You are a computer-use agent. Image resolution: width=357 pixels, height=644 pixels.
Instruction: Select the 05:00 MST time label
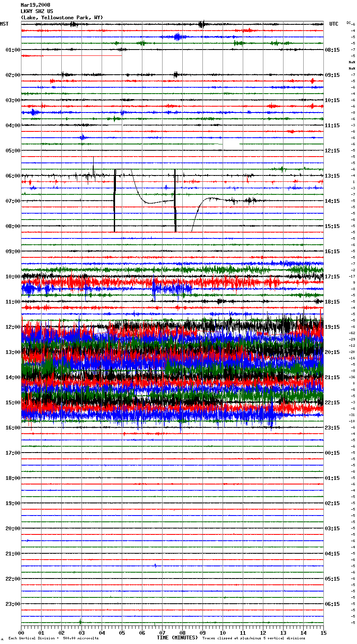pyautogui.click(x=13, y=151)
